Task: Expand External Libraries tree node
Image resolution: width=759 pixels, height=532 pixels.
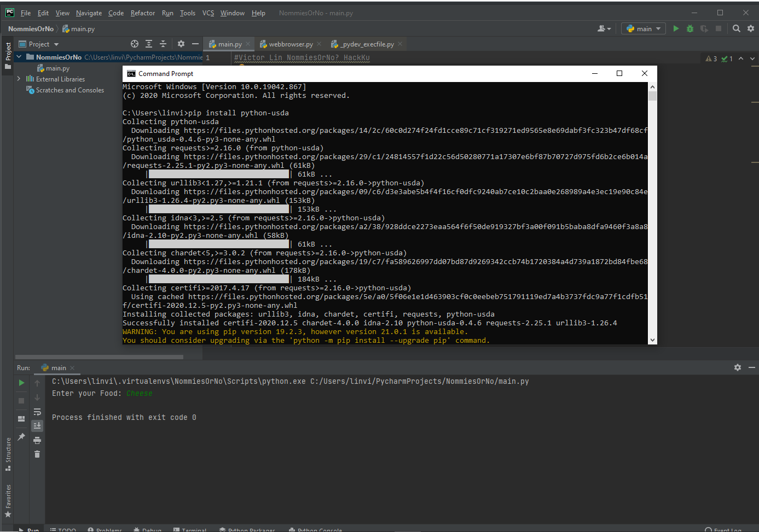Action: point(19,79)
